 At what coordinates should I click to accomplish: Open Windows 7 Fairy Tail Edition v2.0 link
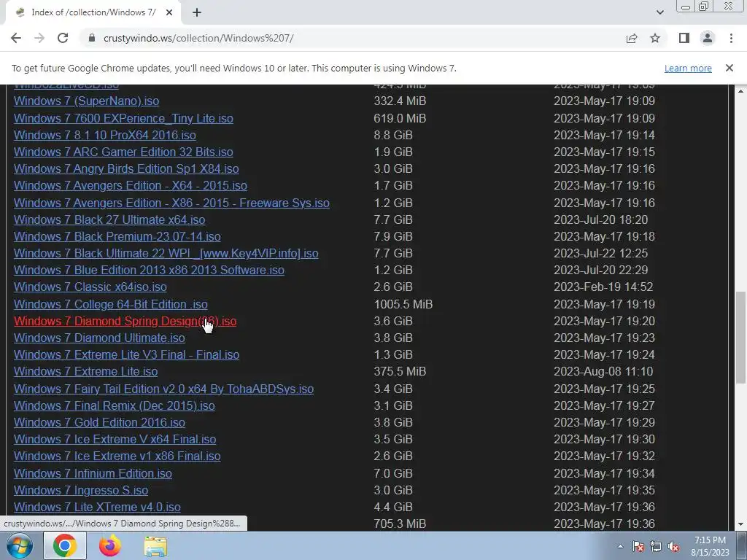(163, 389)
